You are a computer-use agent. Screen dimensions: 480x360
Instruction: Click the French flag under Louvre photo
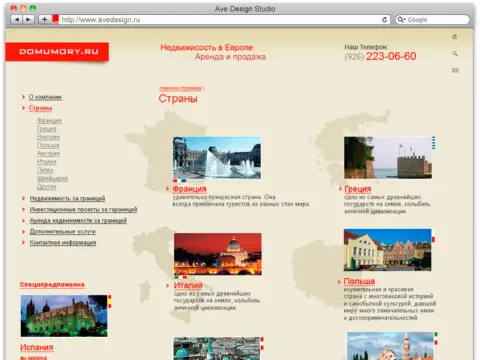[x=179, y=181]
